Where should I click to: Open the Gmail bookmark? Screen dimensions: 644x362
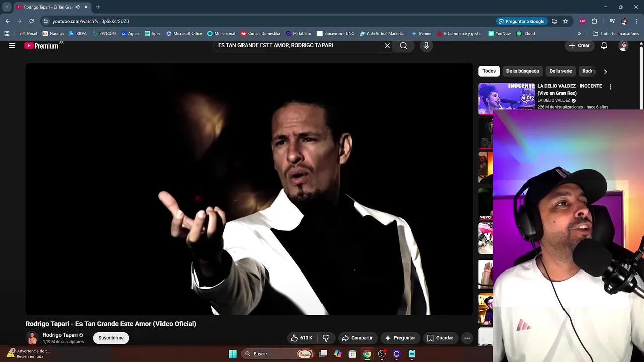point(28,34)
